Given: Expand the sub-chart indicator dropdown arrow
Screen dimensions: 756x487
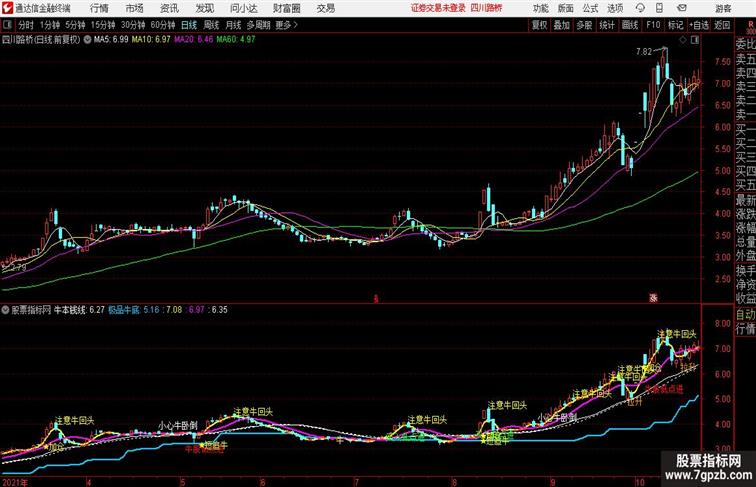Looking at the screenshot, I should click(x=5, y=310).
